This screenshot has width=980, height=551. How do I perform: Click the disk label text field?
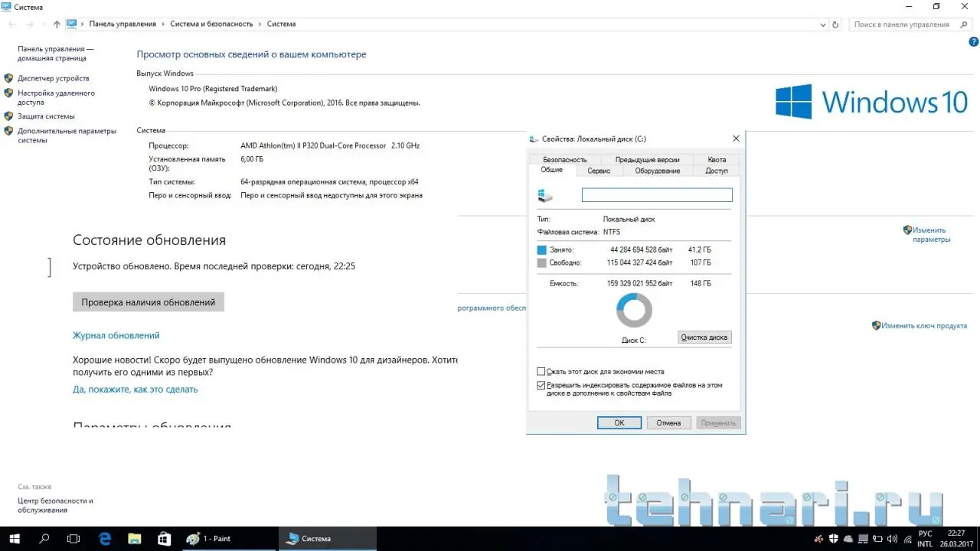pos(657,195)
